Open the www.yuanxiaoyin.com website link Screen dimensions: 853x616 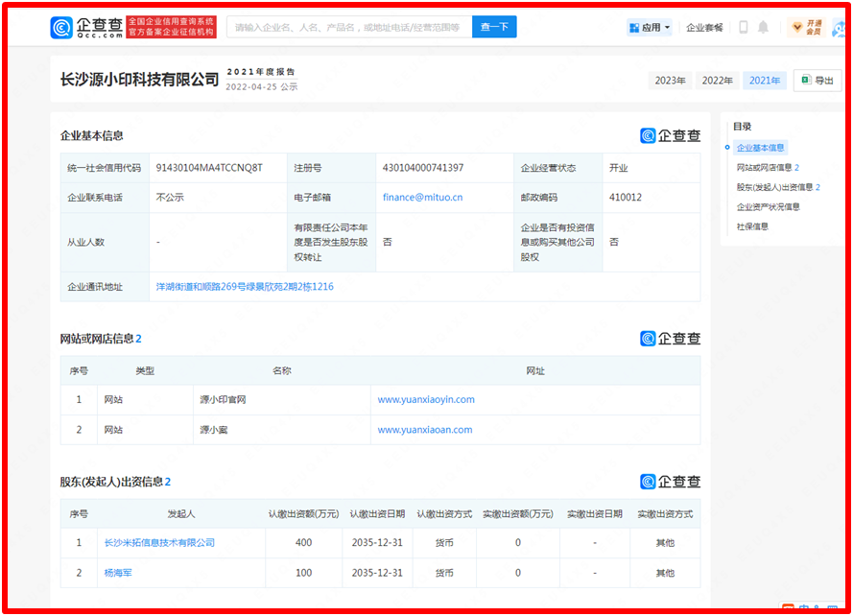click(x=426, y=399)
